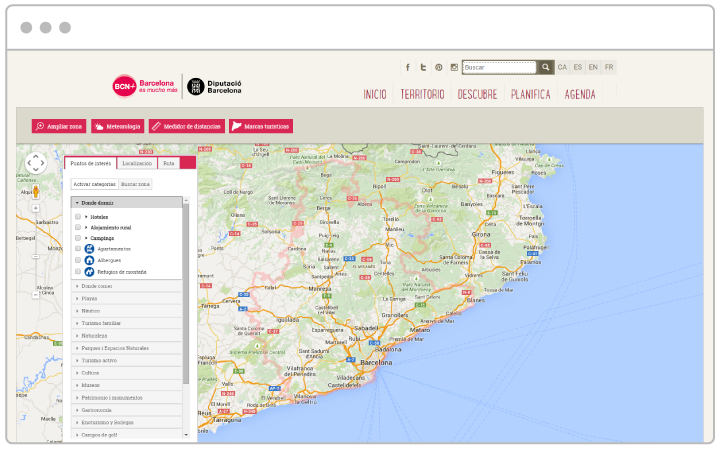Zoom in with the map plus button
This screenshot has width=720, height=450.
(36, 208)
